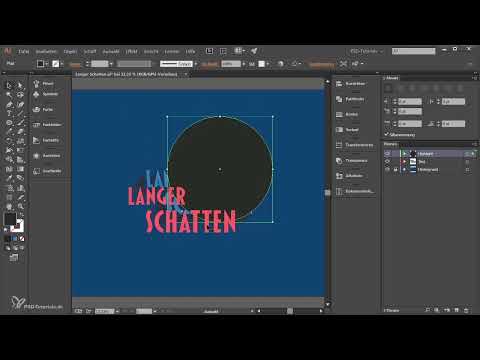Create a new layer in the Ebenen panel
Image resolution: width=480 pixels, height=360 pixels.
click(457, 310)
